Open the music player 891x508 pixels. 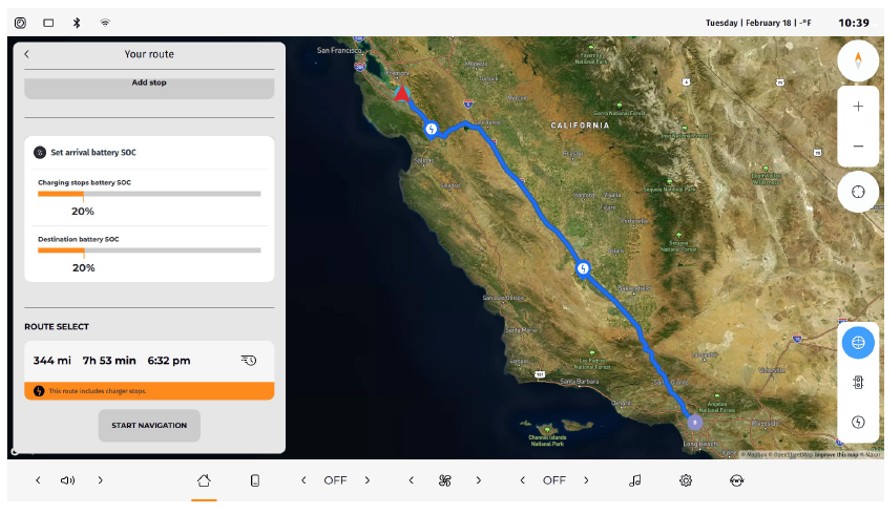[635, 481]
